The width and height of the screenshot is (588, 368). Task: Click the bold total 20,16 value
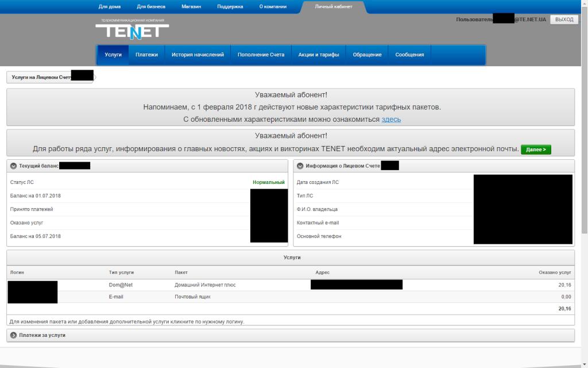pyautogui.click(x=565, y=309)
